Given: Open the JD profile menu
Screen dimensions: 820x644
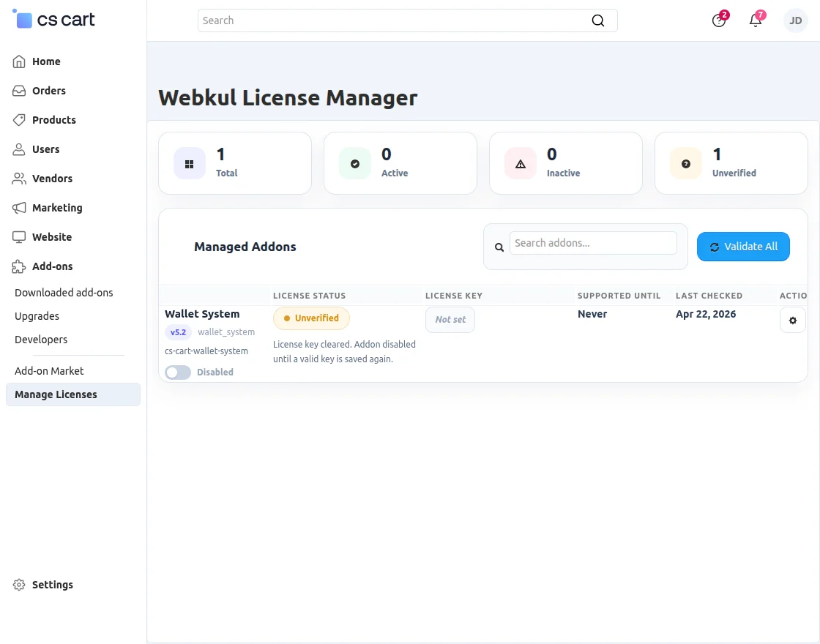Looking at the screenshot, I should click(796, 20).
